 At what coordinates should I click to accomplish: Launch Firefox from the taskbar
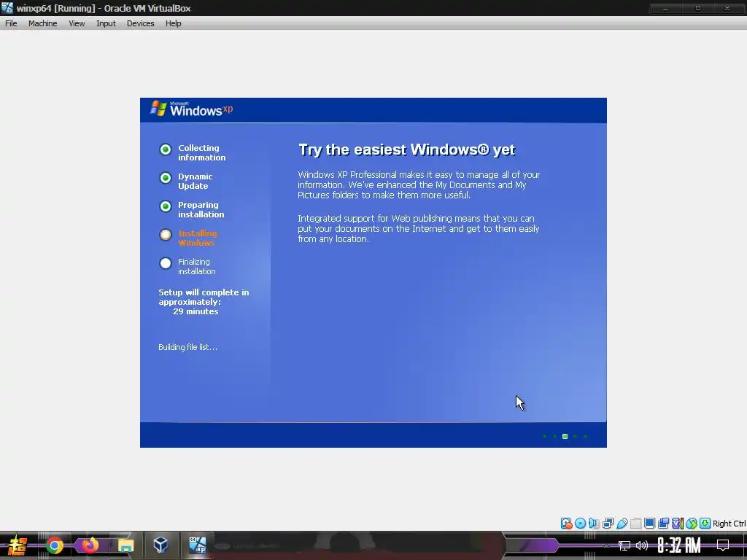pyautogui.click(x=90, y=545)
